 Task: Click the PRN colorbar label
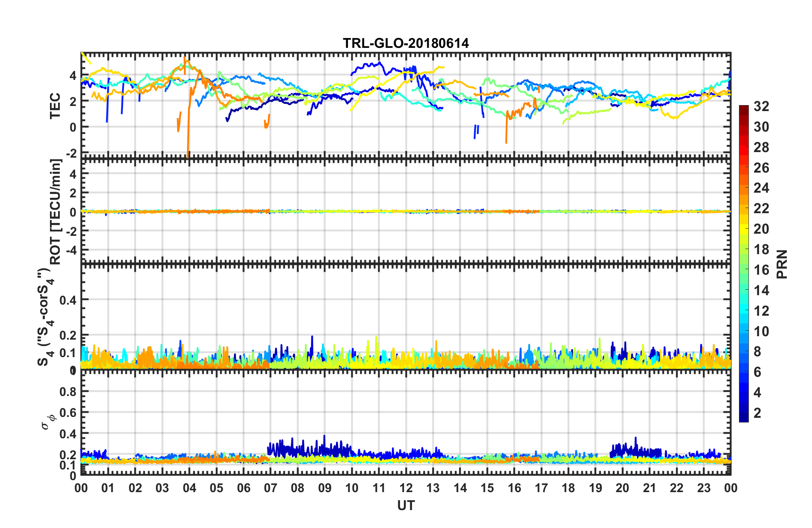782,264
